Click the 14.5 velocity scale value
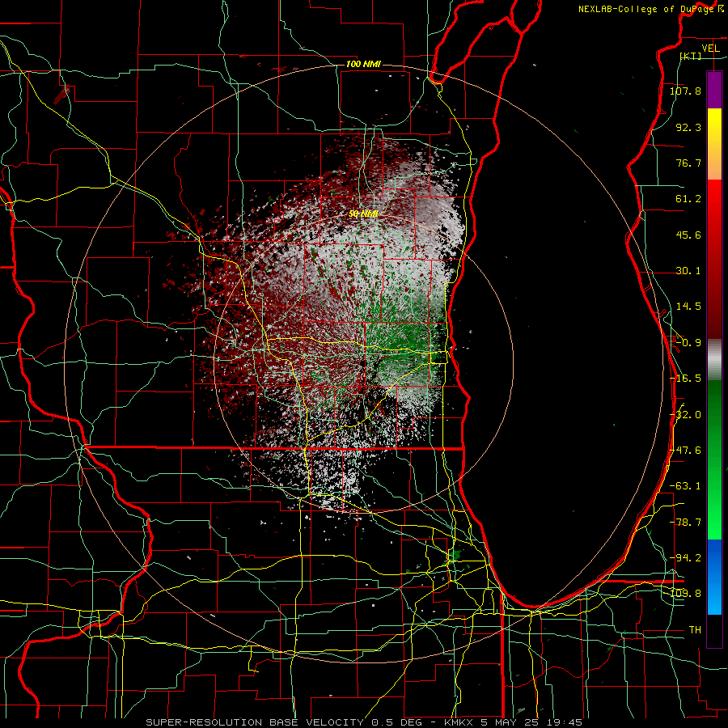This screenshot has width=728, height=728. [688, 307]
